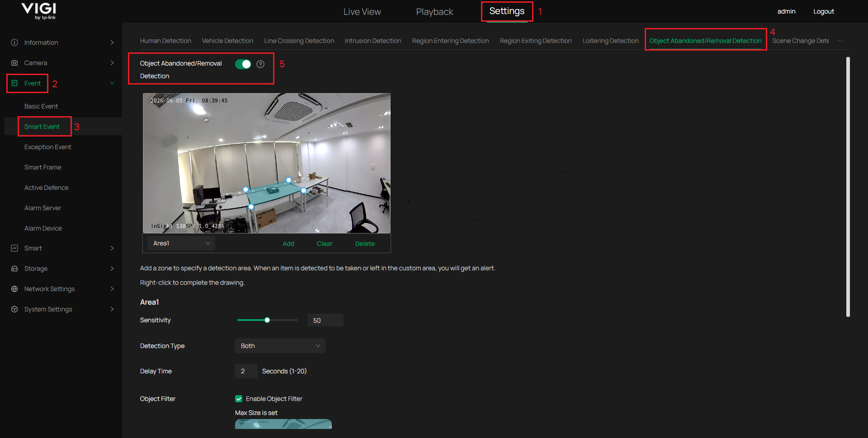This screenshot has width=868, height=438.
Task: Turn off Object Abandoned/Removal Detection switch
Action: click(243, 64)
